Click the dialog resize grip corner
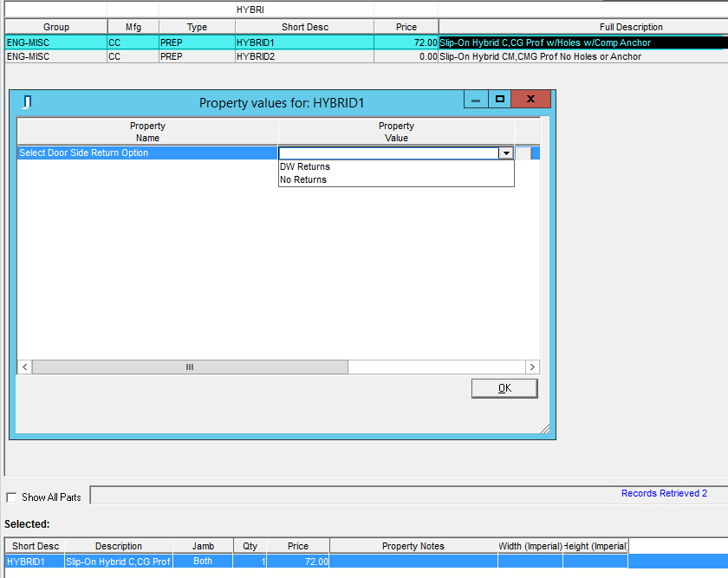This screenshot has width=728, height=578. pos(545,428)
